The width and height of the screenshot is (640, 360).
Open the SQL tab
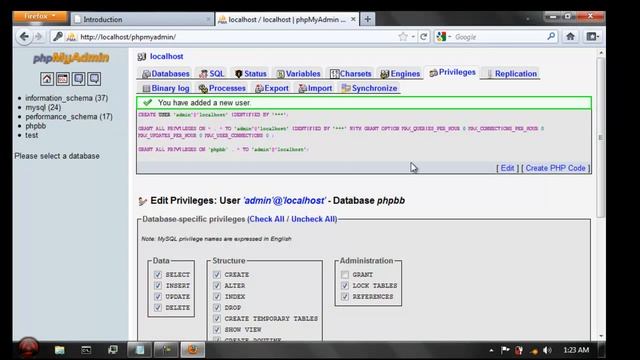pos(211,74)
